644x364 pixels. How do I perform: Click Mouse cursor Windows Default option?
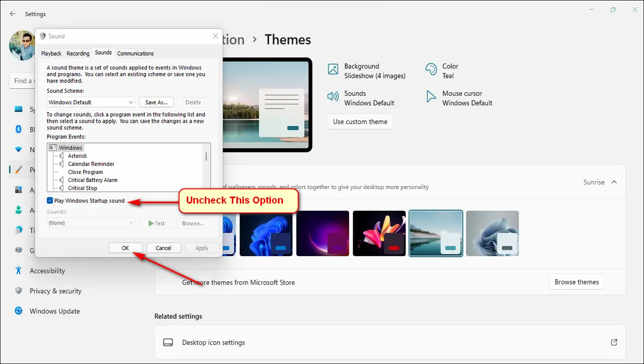click(x=459, y=98)
